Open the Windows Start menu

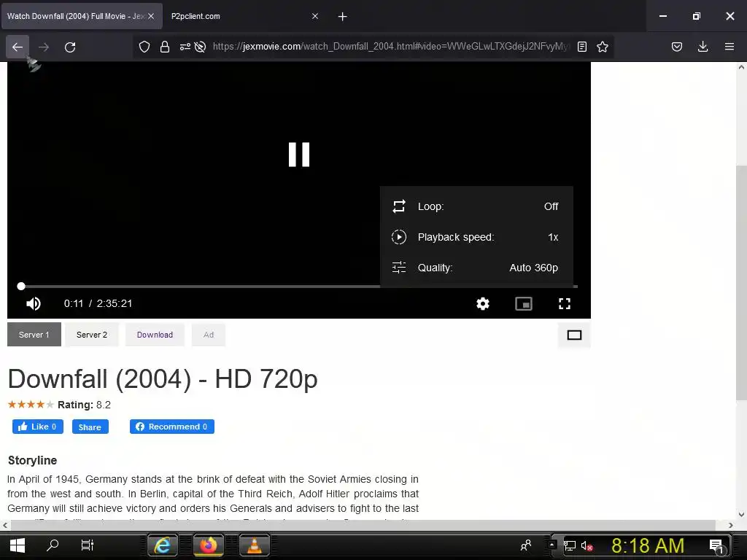[x=18, y=545]
